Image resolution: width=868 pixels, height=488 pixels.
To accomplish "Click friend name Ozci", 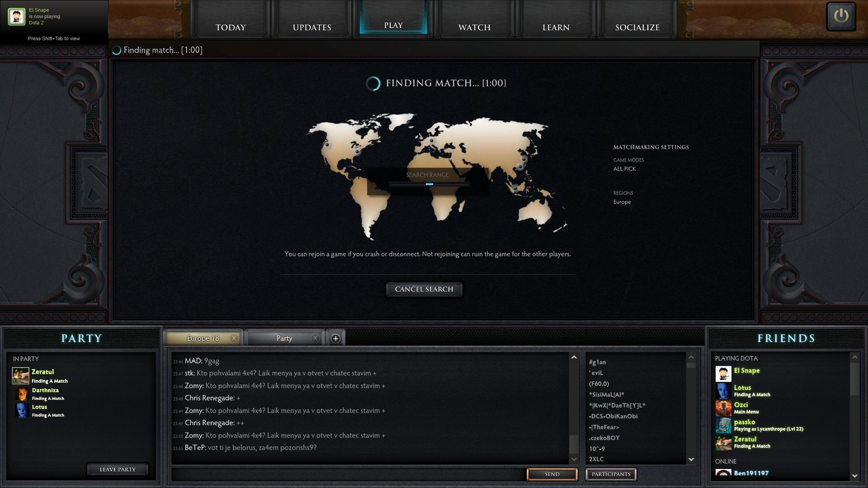I will [x=741, y=405].
